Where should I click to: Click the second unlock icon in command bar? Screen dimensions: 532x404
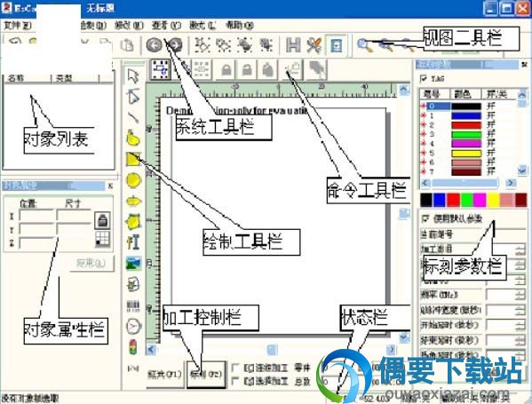[247, 70]
